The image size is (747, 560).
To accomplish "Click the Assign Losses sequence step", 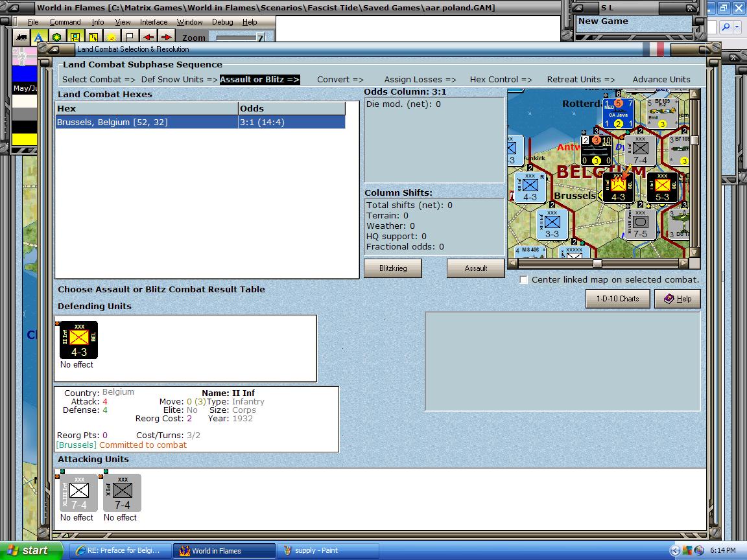I will click(x=420, y=80).
